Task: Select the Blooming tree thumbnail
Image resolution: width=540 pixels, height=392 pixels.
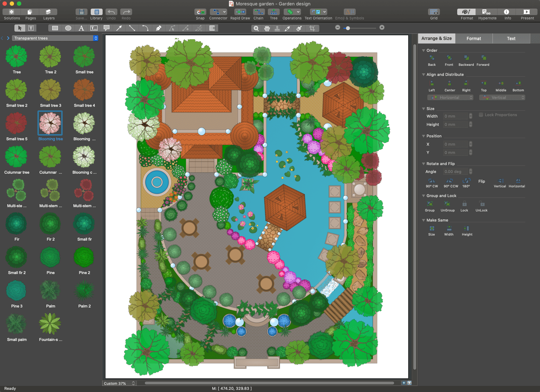Action: point(50,123)
